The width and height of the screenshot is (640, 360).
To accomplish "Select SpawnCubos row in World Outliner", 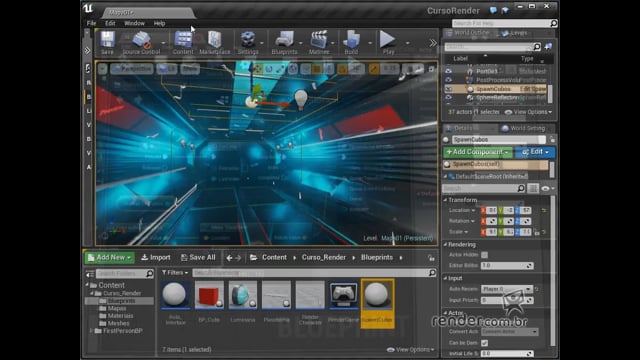I will [496, 89].
